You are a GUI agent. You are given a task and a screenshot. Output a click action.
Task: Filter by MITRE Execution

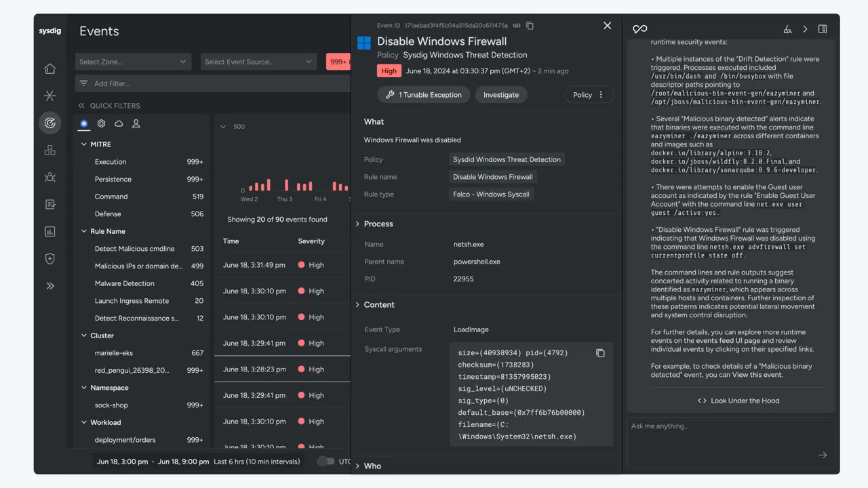tap(149, 162)
